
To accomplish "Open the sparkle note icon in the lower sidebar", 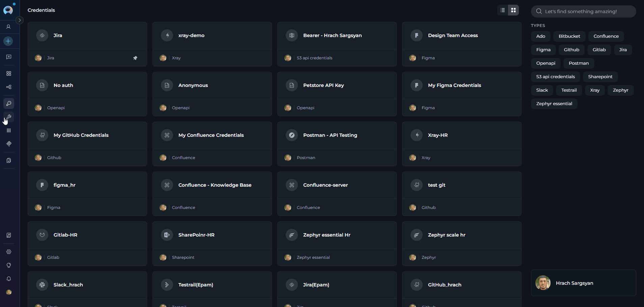I will pyautogui.click(x=9, y=235).
